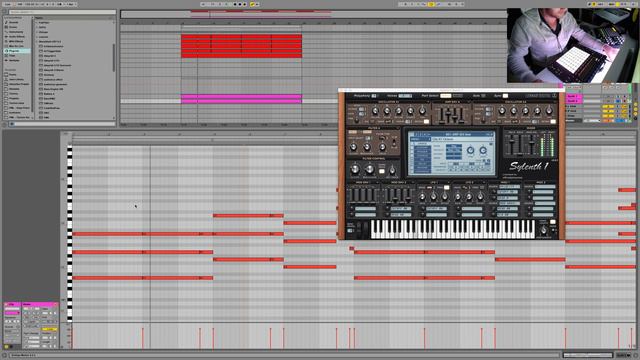Toggle the LFO 1 Free button
640x360 pixels.
tap(447, 187)
